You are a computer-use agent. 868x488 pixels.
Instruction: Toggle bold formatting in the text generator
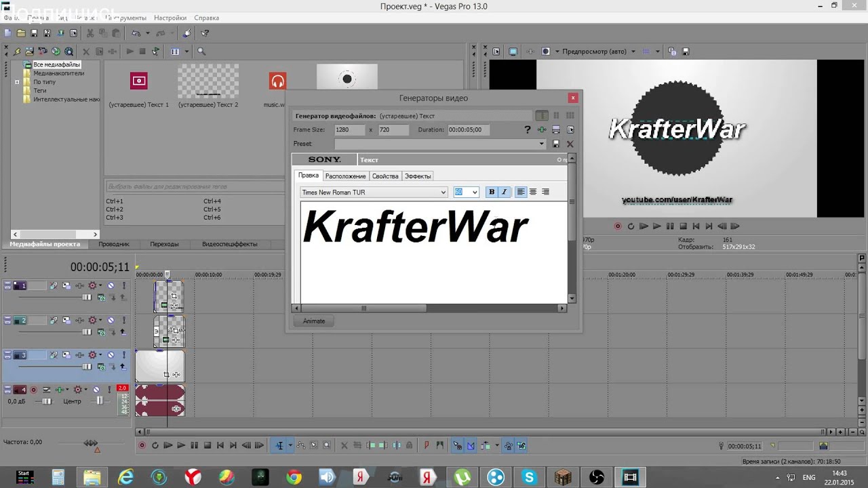(492, 192)
